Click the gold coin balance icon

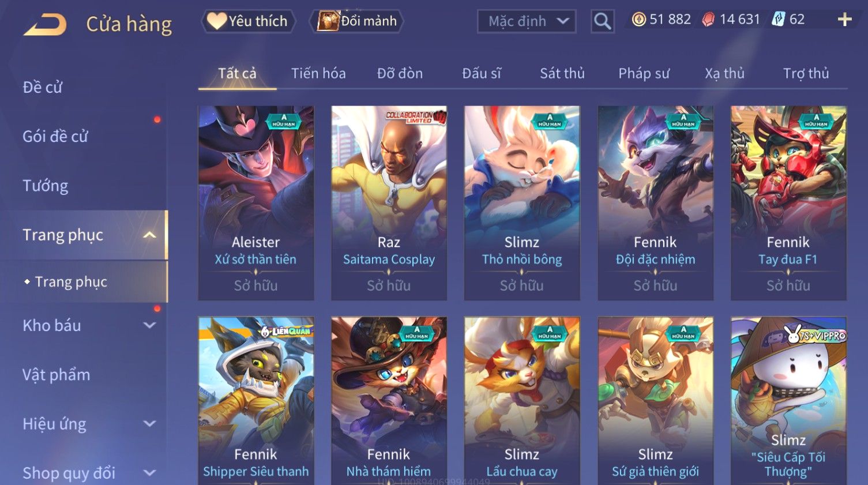638,20
